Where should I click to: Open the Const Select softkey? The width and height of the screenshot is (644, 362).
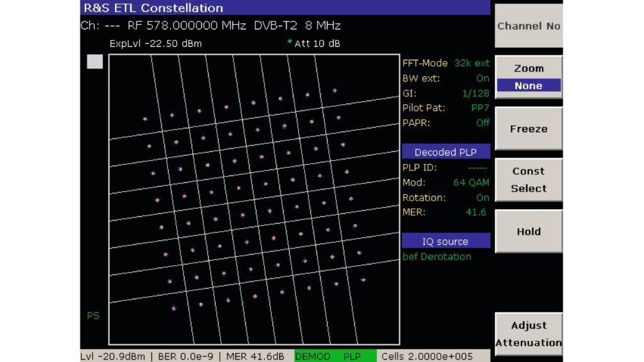[x=528, y=180]
